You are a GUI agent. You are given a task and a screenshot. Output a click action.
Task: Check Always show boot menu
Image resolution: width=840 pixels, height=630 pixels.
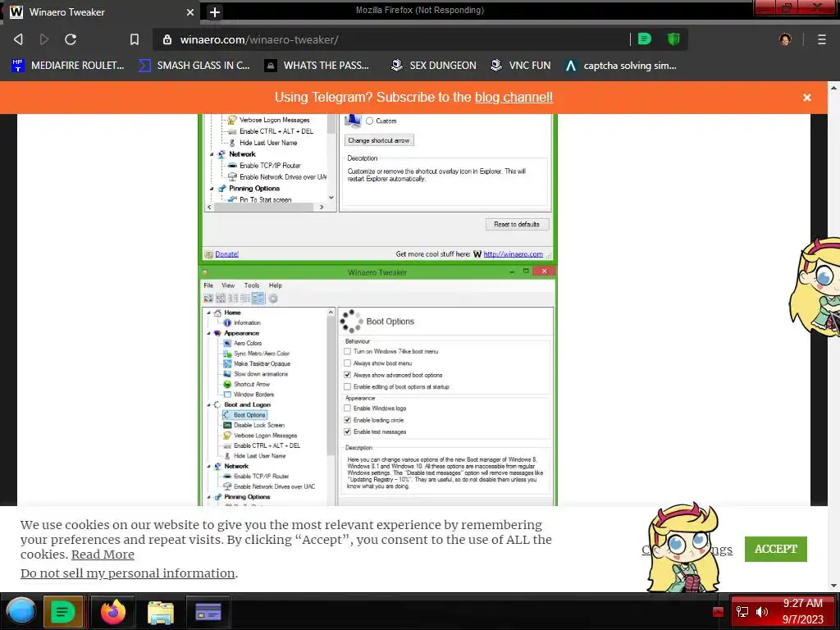pos(347,363)
